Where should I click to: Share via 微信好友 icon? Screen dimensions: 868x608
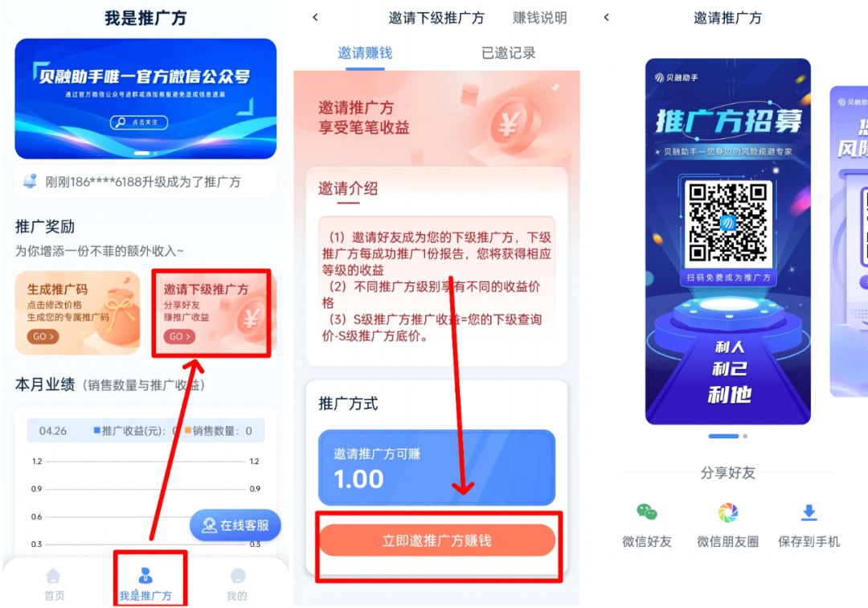[x=646, y=512]
